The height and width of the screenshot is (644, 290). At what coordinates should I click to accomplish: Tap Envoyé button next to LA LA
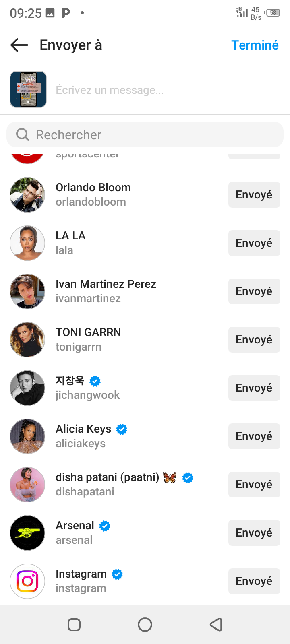pos(254,243)
